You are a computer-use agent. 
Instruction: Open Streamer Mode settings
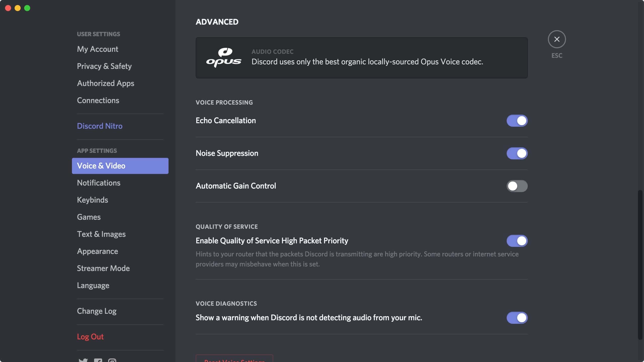tap(103, 268)
